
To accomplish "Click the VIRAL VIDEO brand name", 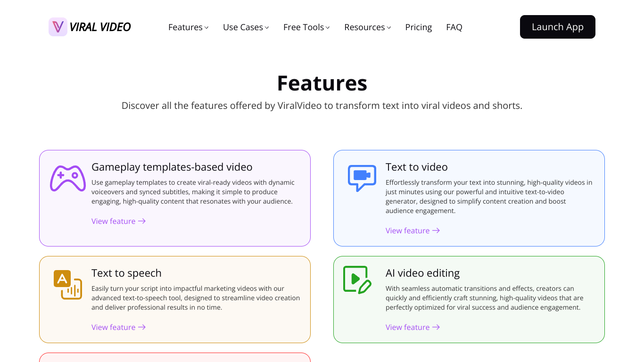I will (100, 27).
